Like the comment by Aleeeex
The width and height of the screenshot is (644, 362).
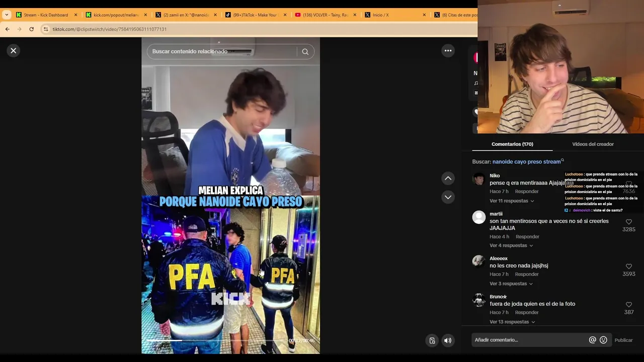[x=628, y=266]
